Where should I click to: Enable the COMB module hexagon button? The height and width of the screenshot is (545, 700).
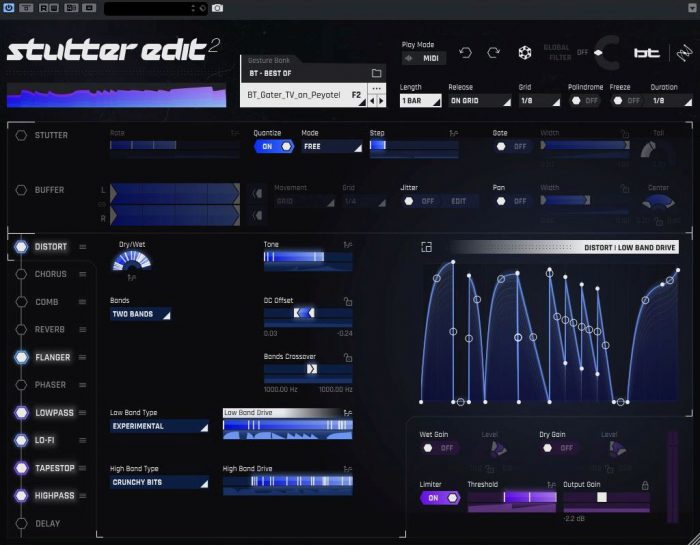coord(21,302)
